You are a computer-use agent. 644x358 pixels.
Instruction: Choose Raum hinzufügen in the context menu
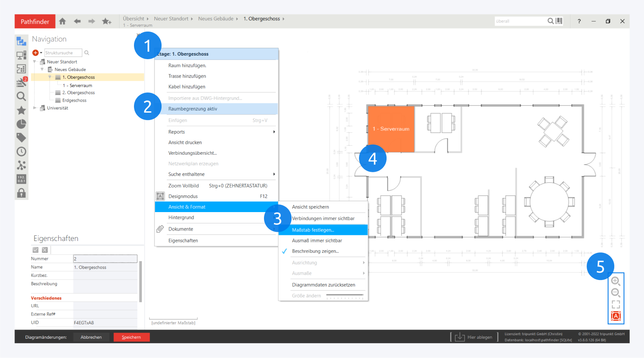tap(187, 66)
